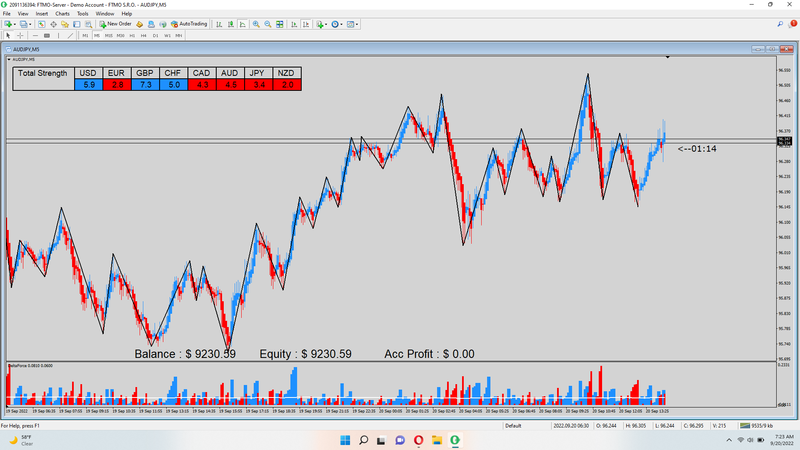
Task: Expand the Profiles dropdown arrow
Action: [x=30, y=24]
